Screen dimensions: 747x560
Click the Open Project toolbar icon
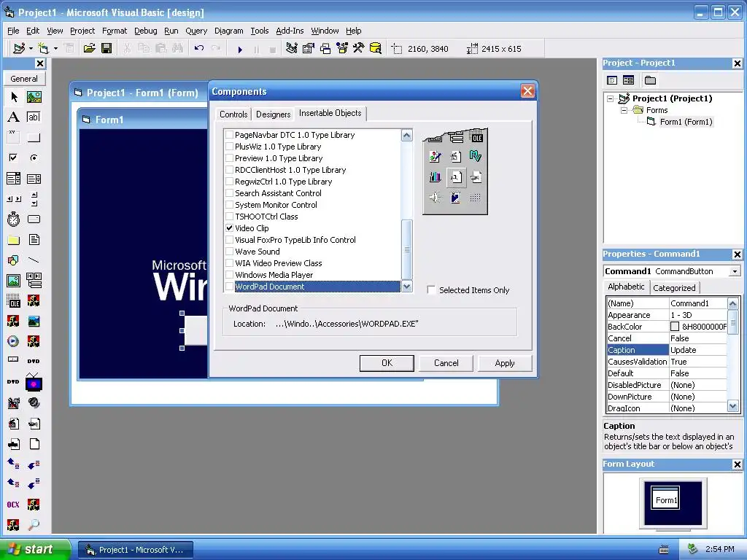click(x=89, y=49)
